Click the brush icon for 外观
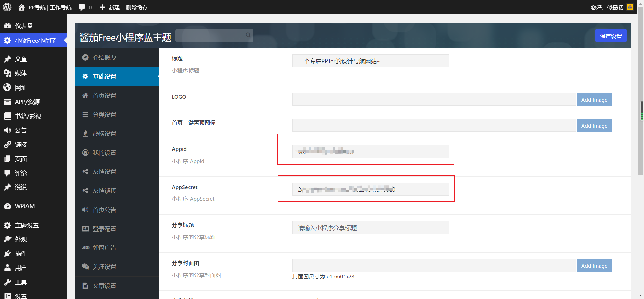Viewport: 644px width, 299px height. tap(7, 239)
